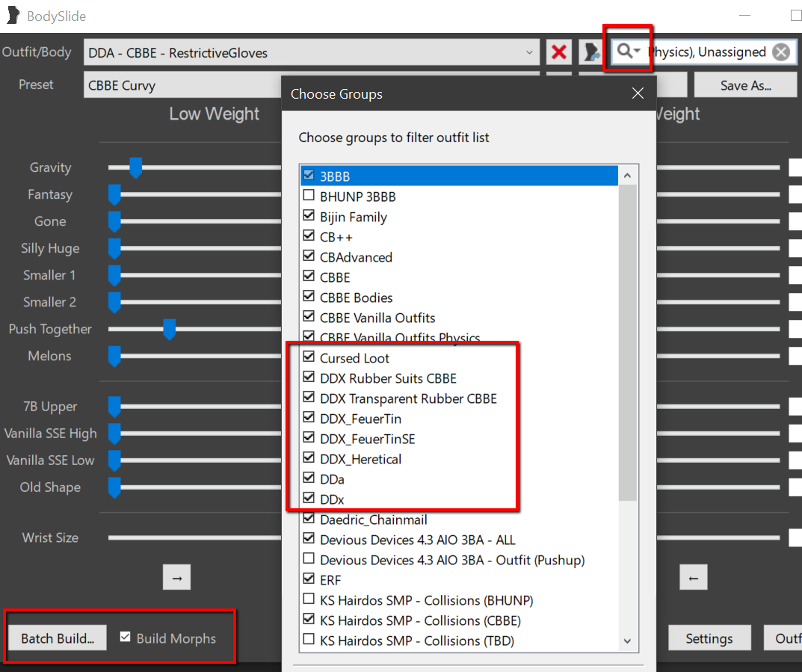Open the Outfit Studio figure icon
Image resolution: width=802 pixels, height=672 pixels.
[591, 52]
